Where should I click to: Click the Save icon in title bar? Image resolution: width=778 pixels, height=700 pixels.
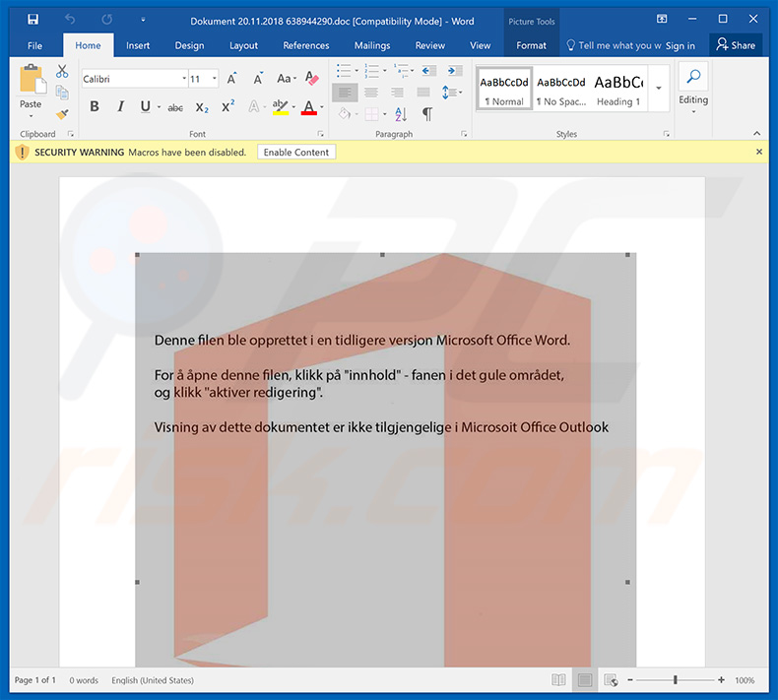tap(33, 19)
